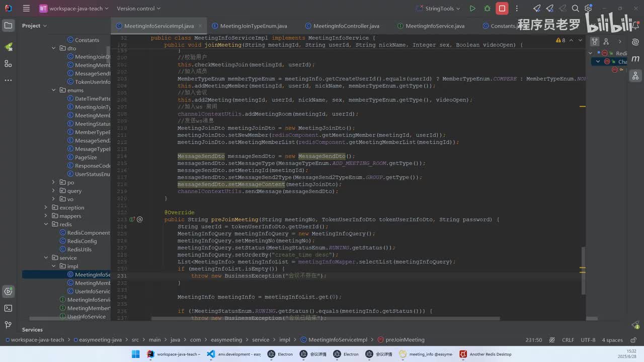Click the CRLF line separator in status bar
Viewport: 644px width, 362px height.
[x=568, y=340]
